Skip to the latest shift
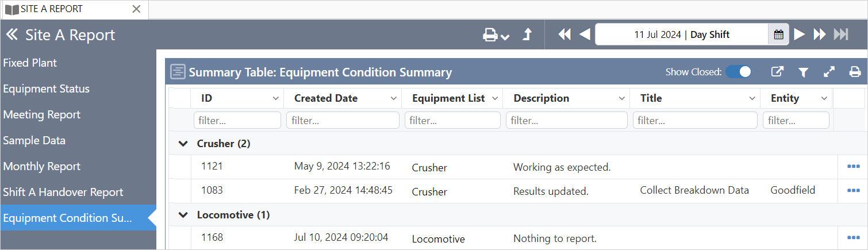 (841, 34)
